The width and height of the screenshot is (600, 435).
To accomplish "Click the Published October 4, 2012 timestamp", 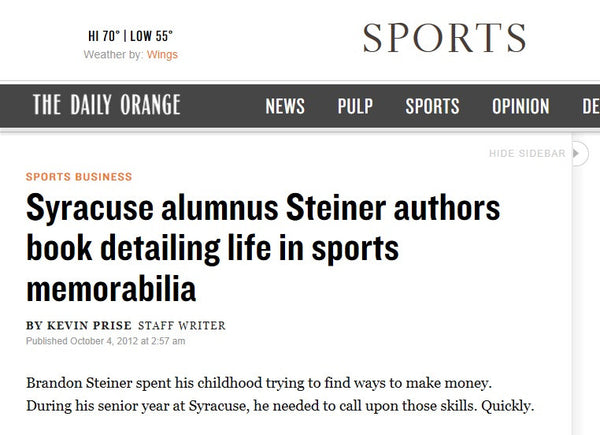I will [x=106, y=341].
